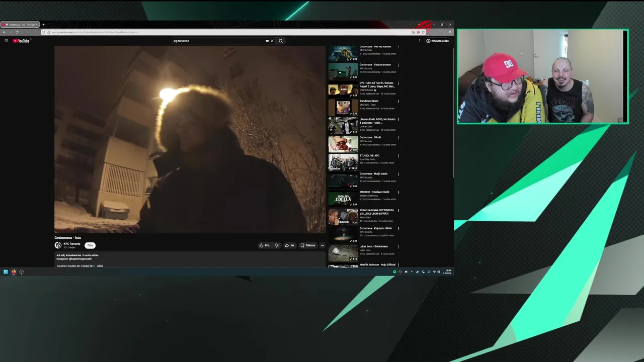Open the volume speaker icon in system tray
The width and height of the screenshot is (644, 362).
[439, 272]
